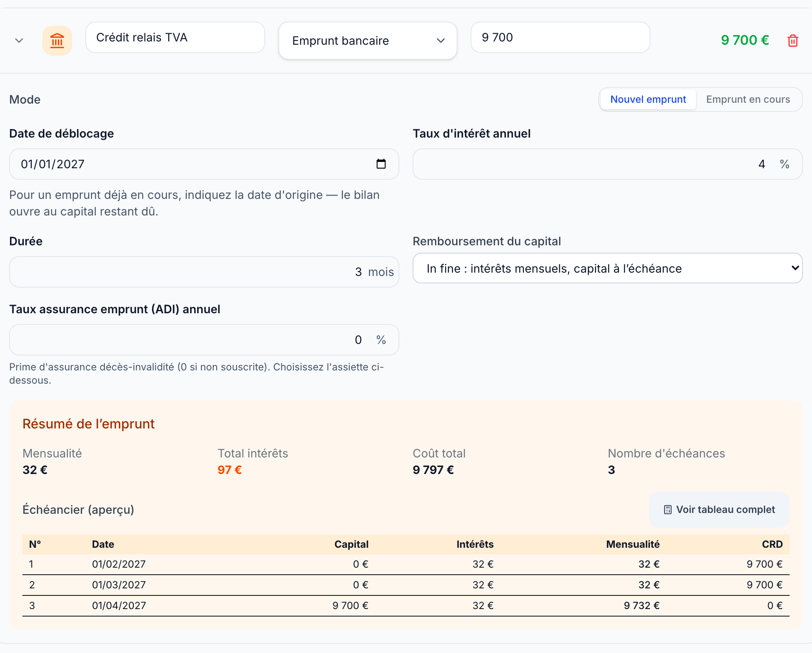Click the Échéancier (aperçu) label
Viewport: 812px width, 653px height.
coord(78,510)
